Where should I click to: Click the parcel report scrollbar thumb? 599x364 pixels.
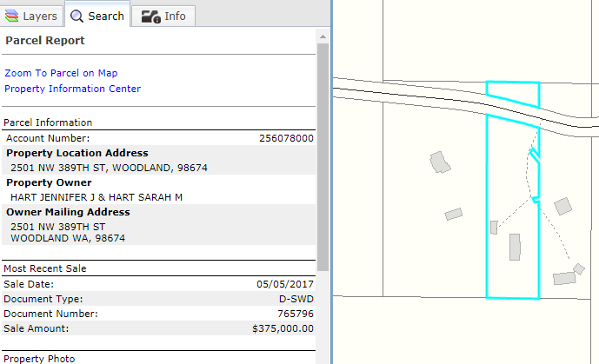pyautogui.click(x=323, y=156)
